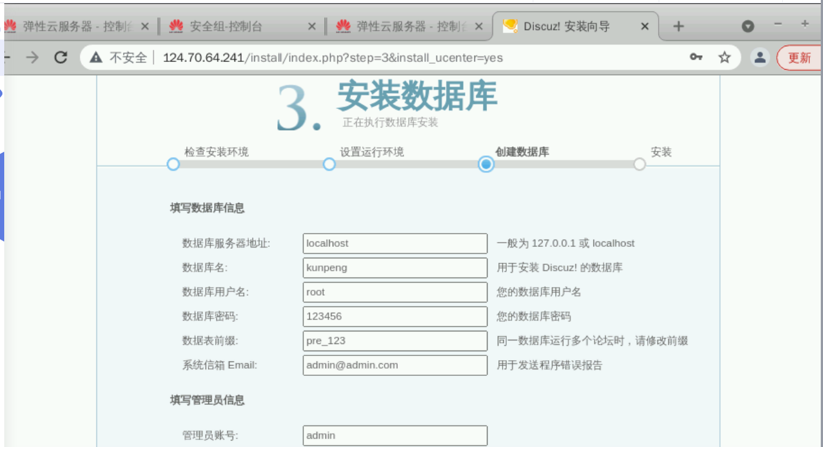Select the 数据库名 field with kunpeng
Viewport: 823px width, 449px height.
click(x=394, y=268)
